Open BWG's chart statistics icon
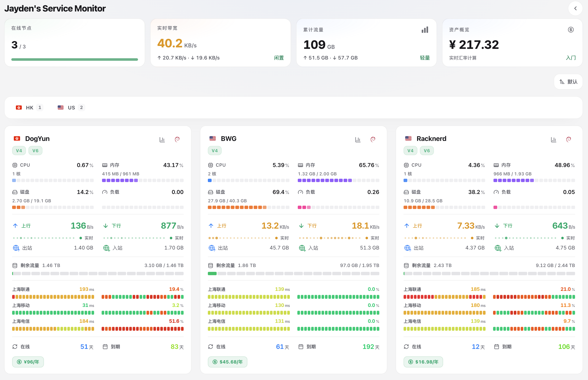 click(x=358, y=139)
